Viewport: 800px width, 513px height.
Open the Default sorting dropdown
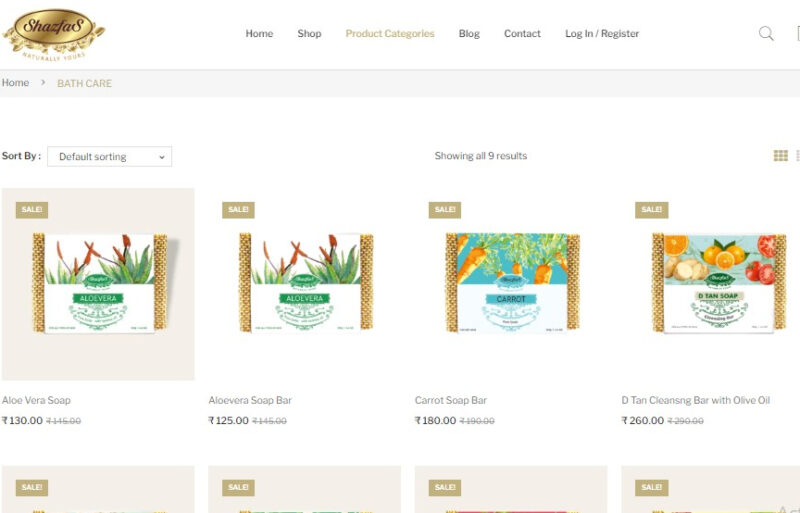[x=109, y=157]
